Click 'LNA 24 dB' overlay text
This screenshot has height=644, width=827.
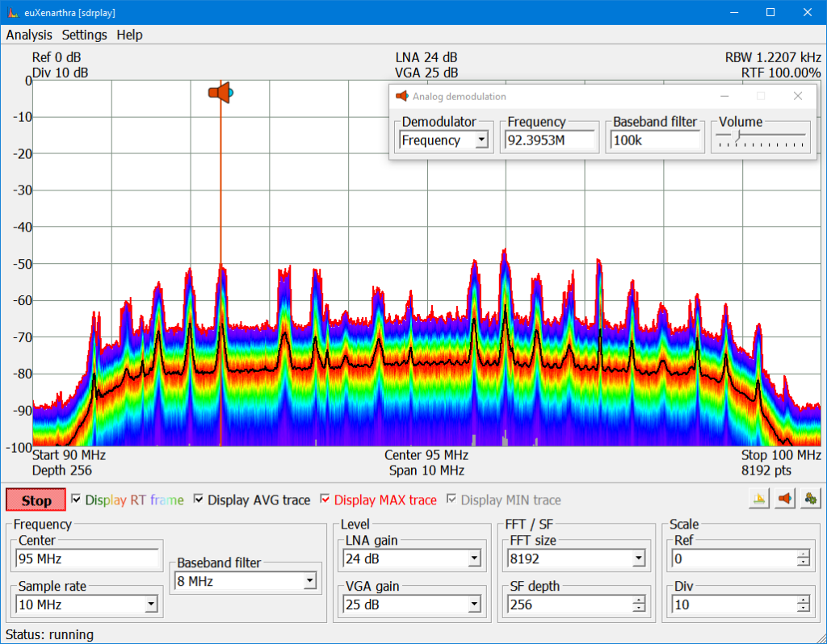[426, 57]
